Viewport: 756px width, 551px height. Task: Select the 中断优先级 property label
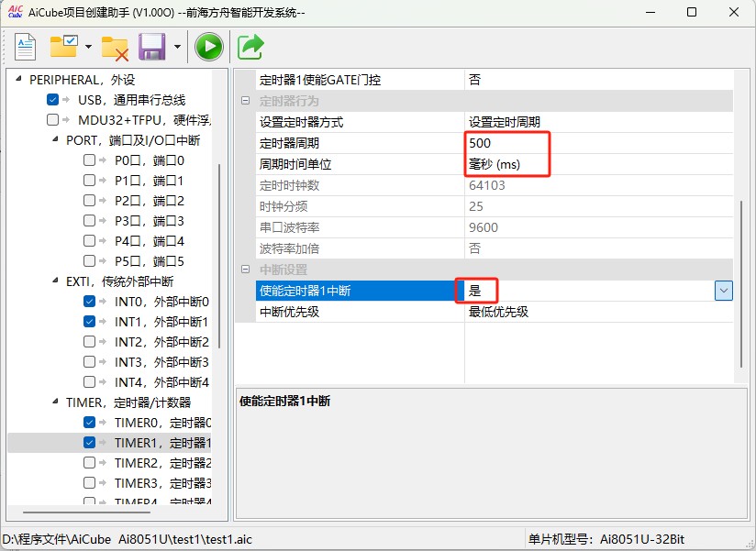pyautogui.click(x=289, y=312)
